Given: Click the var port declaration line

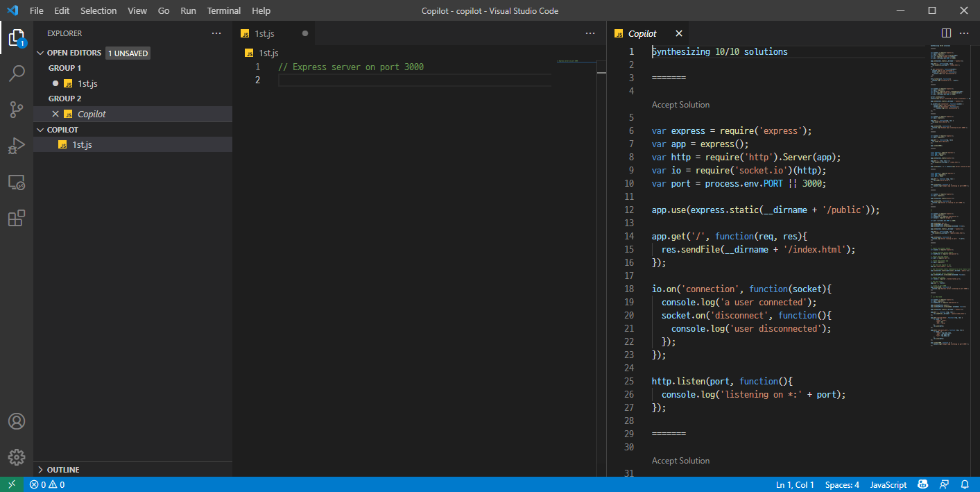Looking at the screenshot, I should 739,183.
